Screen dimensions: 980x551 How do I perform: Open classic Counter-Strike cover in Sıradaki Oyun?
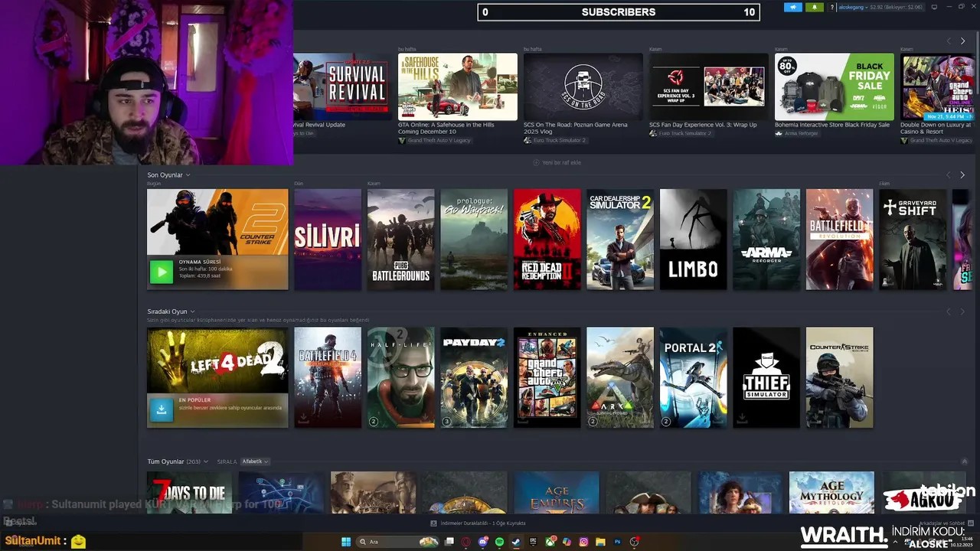pyautogui.click(x=839, y=377)
